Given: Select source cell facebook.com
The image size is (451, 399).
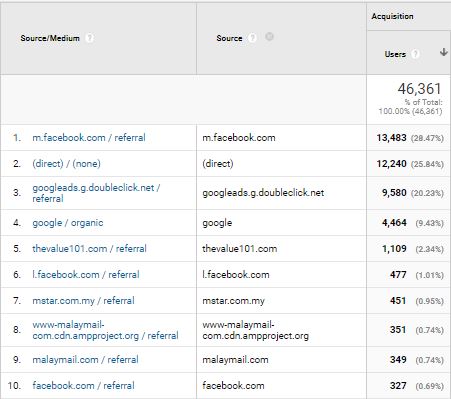Looking at the screenshot, I should coord(233,386).
